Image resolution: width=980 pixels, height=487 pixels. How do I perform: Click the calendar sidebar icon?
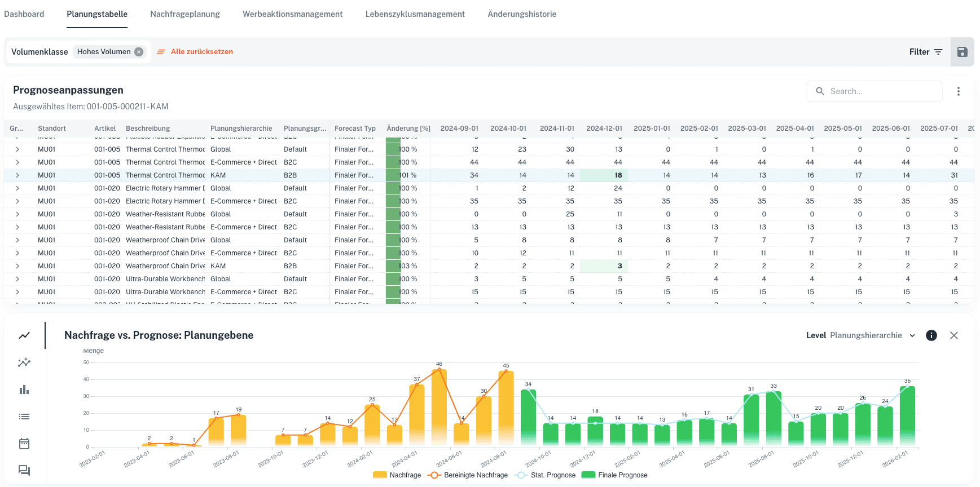[24, 444]
